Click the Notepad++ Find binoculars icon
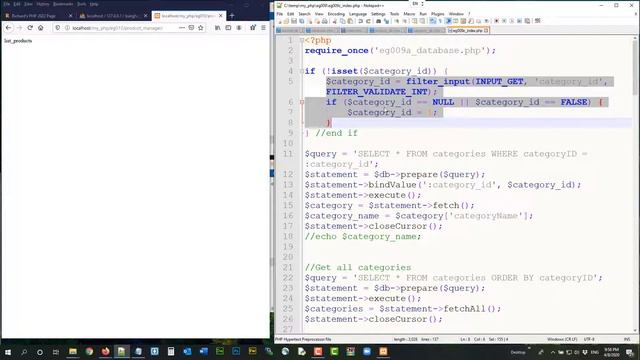Screen dimensions: 640x360 click(x=378, y=21)
